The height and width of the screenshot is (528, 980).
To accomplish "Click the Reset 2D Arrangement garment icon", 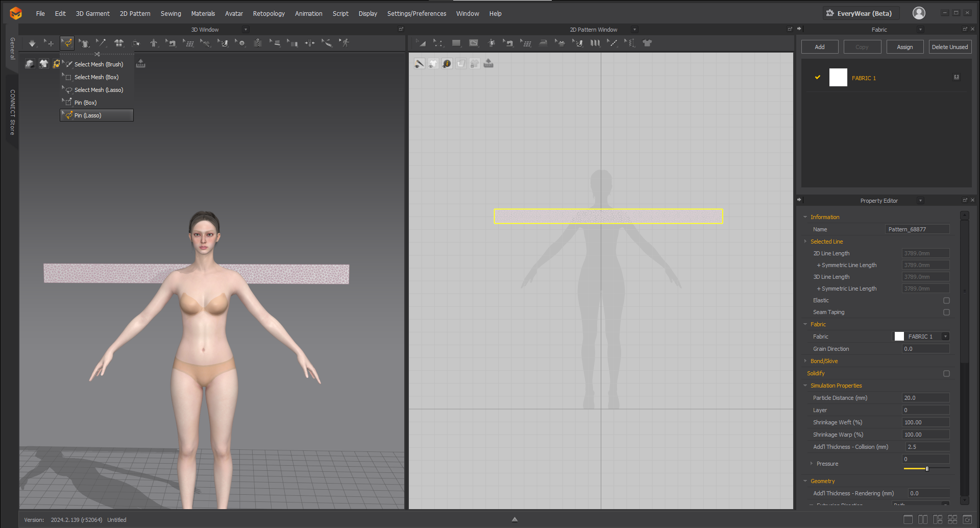I will pos(119,43).
